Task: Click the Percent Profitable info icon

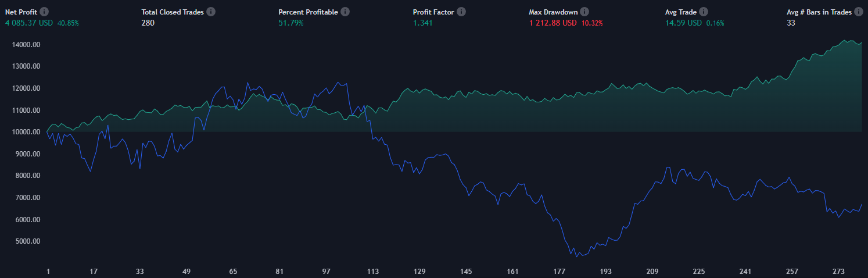Action: tap(345, 12)
